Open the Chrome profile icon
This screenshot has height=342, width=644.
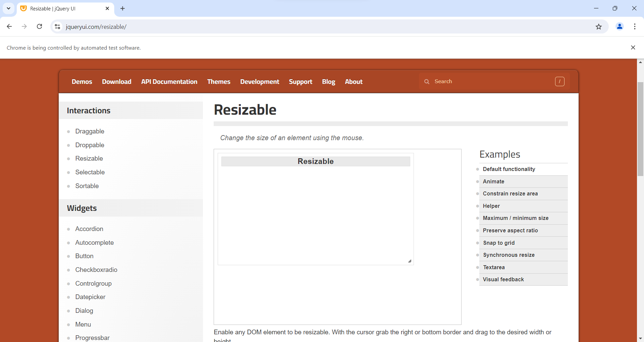click(620, 26)
